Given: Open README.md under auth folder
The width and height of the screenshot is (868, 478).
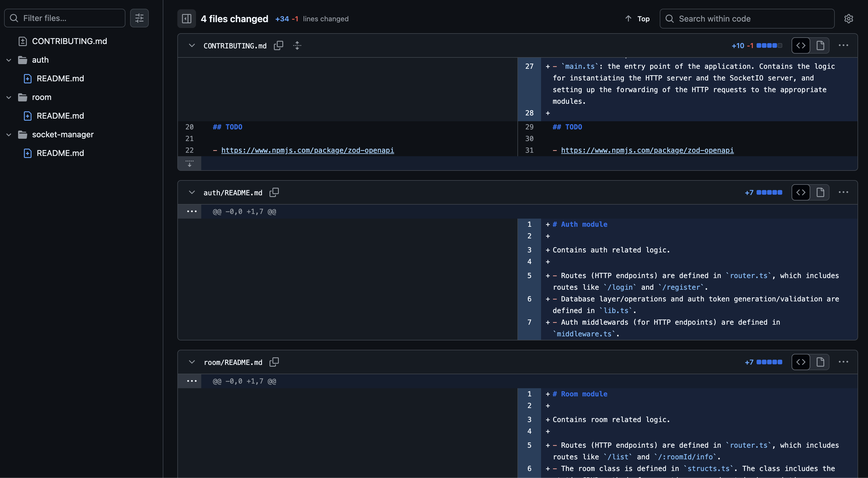Looking at the screenshot, I should tap(60, 78).
